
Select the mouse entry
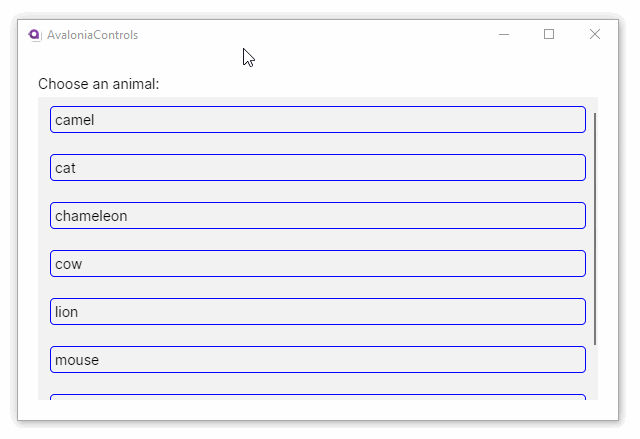[317, 360]
